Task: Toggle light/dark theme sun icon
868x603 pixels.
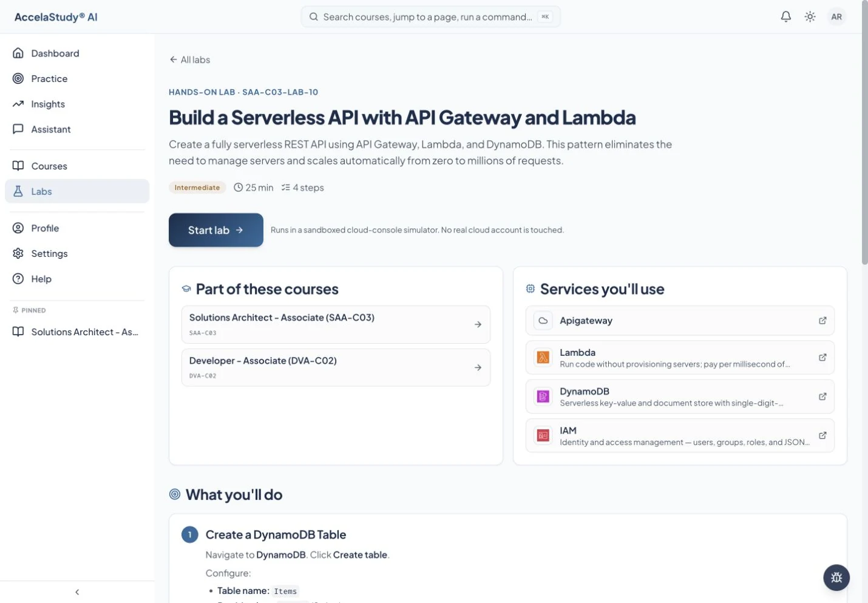Action: [810, 17]
